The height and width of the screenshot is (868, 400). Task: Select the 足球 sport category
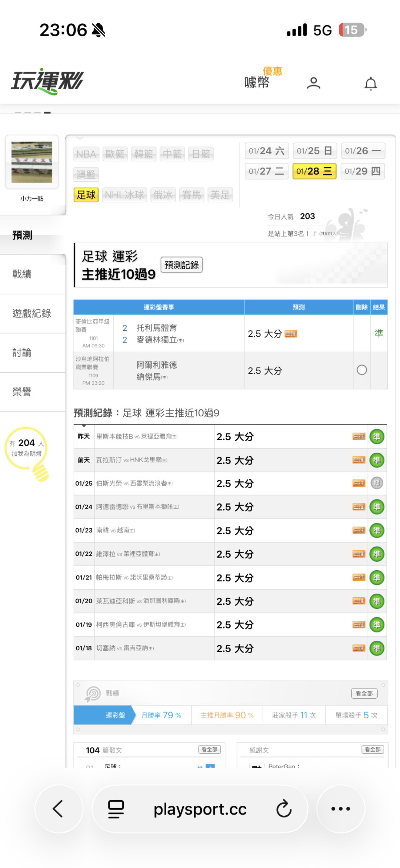click(x=86, y=195)
